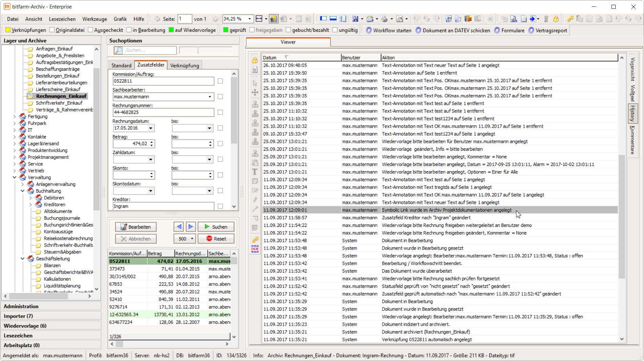
Task: Click Dokument an DATEV schicken
Action: click(x=452, y=30)
